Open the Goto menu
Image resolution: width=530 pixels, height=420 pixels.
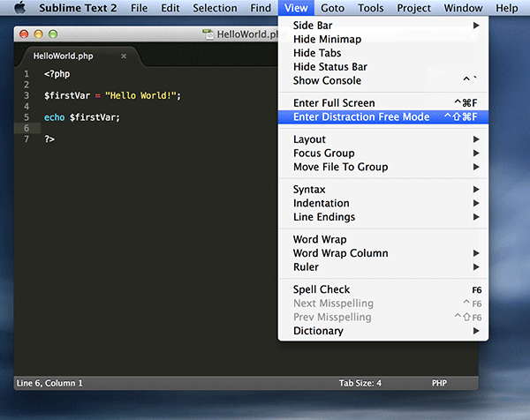(333, 8)
